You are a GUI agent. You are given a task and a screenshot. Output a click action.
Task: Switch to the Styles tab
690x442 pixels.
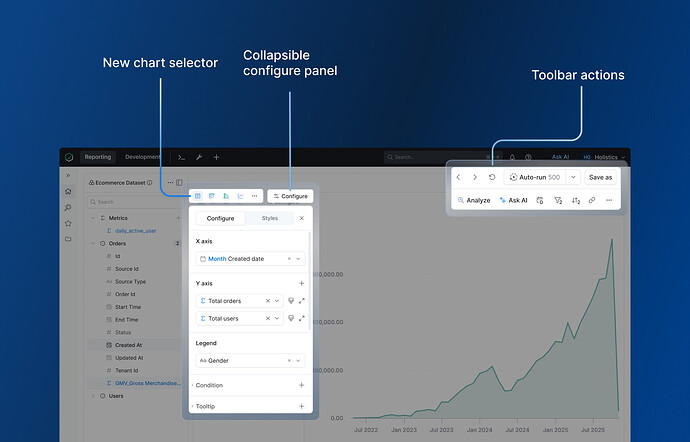coord(270,218)
